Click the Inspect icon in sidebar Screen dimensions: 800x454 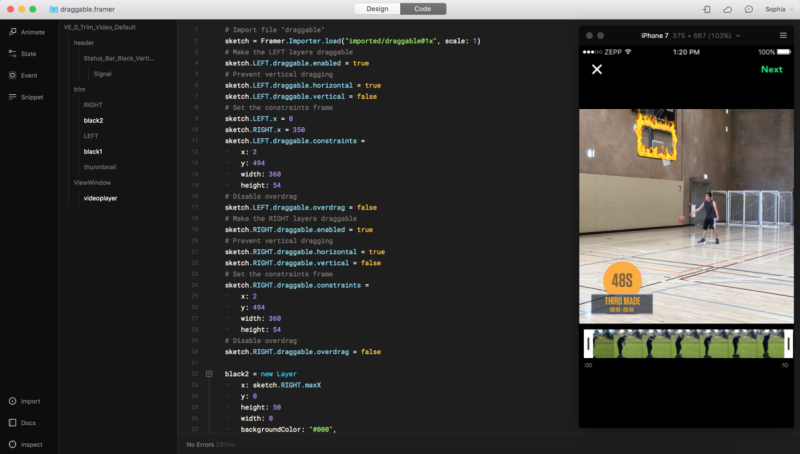26,444
